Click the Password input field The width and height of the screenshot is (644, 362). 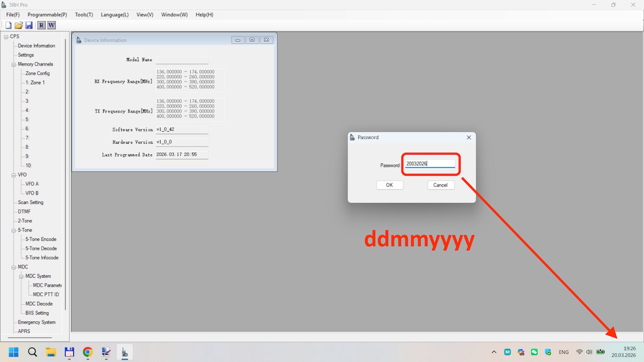click(x=429, y=164)
